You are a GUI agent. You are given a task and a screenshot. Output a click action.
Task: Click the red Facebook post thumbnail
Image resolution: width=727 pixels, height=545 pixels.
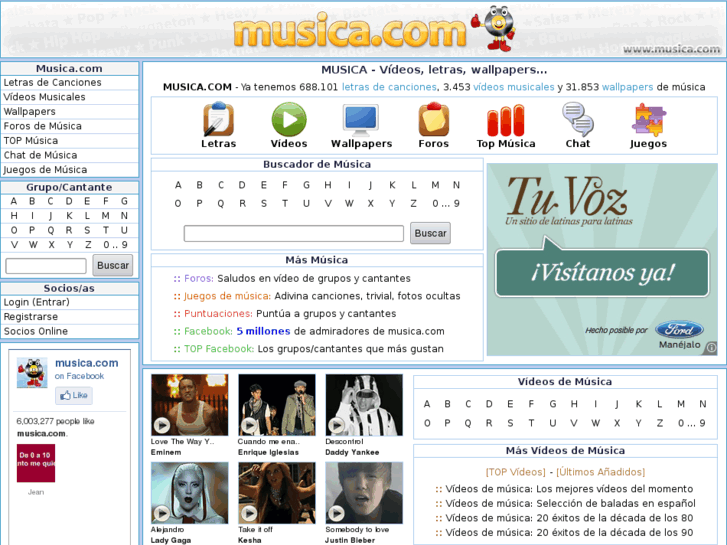pyautogui.click(x=36, y=463)
